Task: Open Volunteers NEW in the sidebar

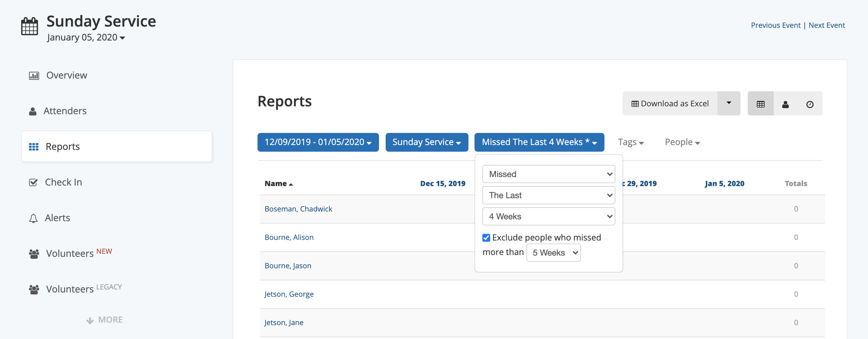Action: click(x=79, y=253)
